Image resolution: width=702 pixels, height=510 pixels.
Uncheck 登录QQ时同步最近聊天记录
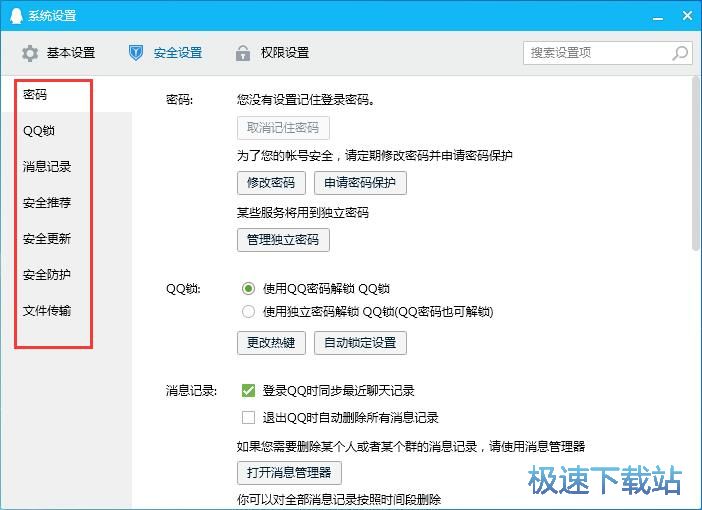[248, 390]
